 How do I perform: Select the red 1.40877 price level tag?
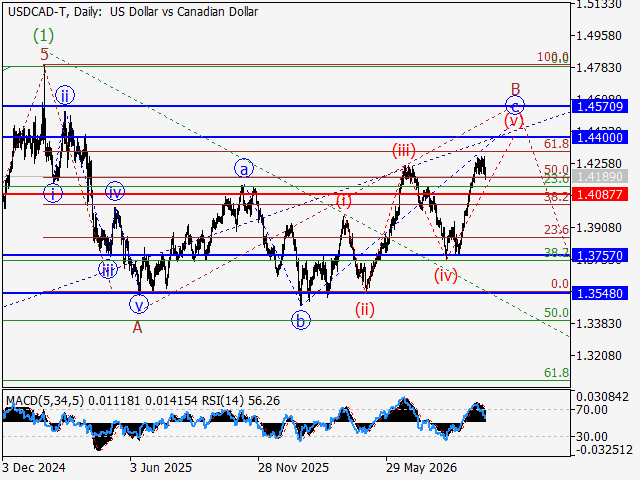[x=600, y=194]
